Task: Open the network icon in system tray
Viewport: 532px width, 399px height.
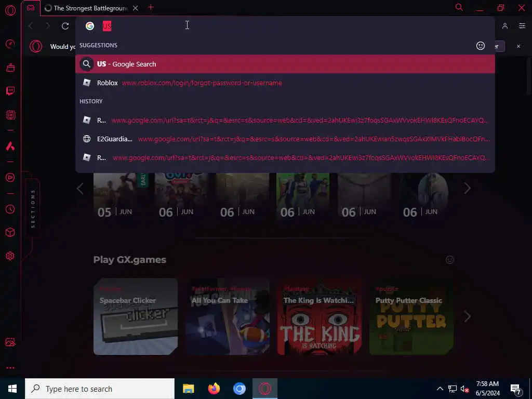Action: click(x=453, y=389)
